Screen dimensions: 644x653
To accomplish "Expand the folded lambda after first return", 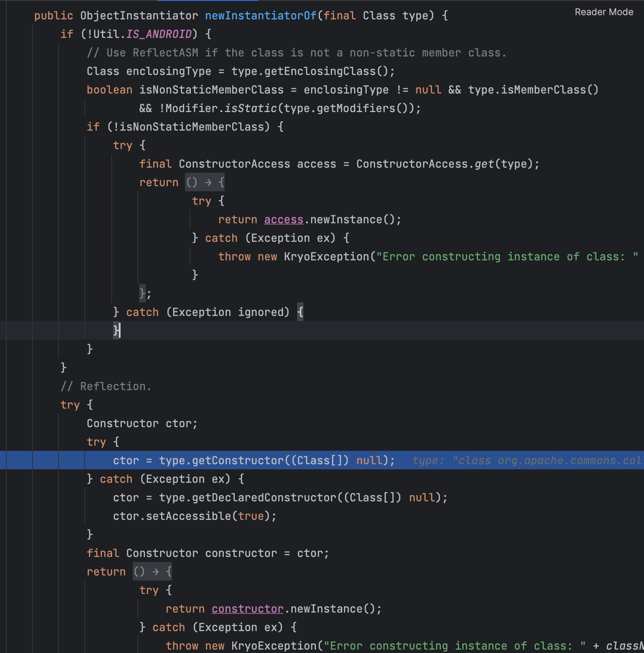I will click(x=205, y=182).
